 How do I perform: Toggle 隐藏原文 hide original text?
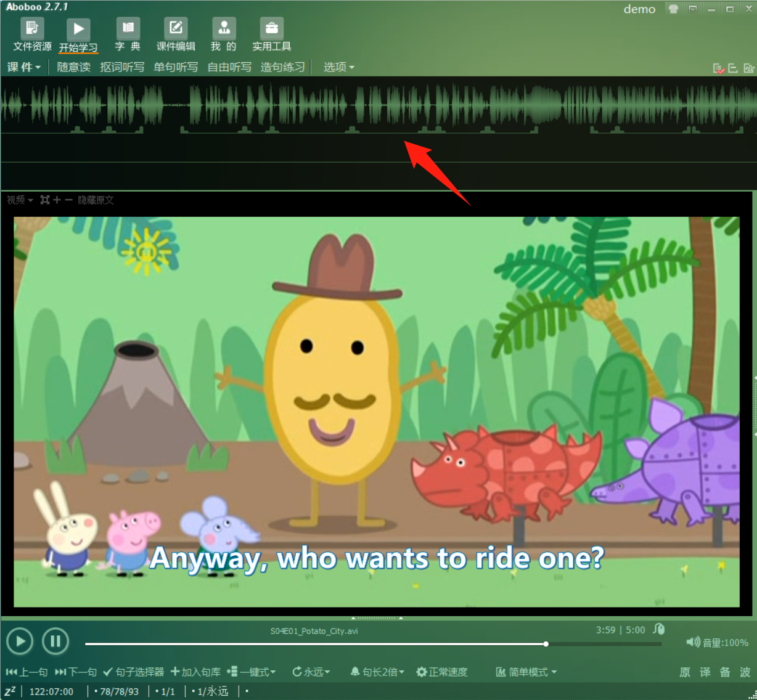pos(96,200)
